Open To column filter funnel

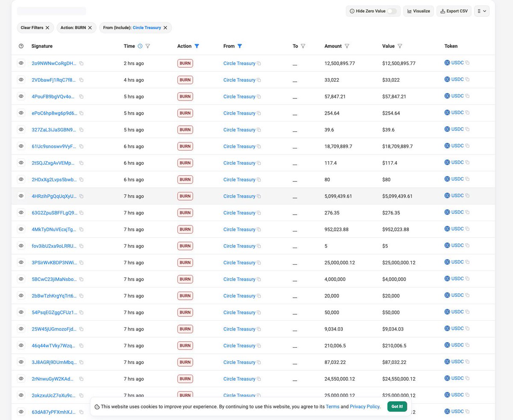[x=303, y=46]
